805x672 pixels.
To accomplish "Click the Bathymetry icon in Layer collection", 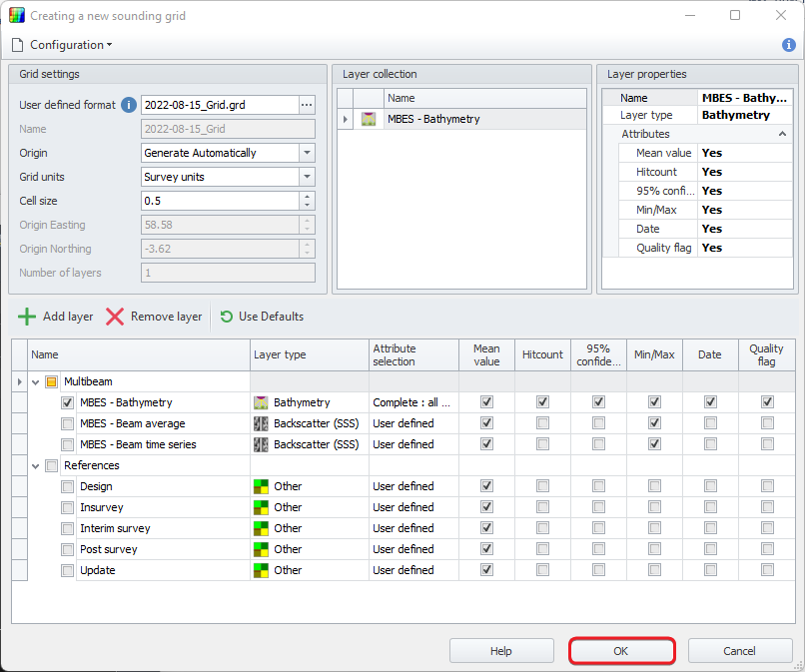I will click(x=369, y=119).
